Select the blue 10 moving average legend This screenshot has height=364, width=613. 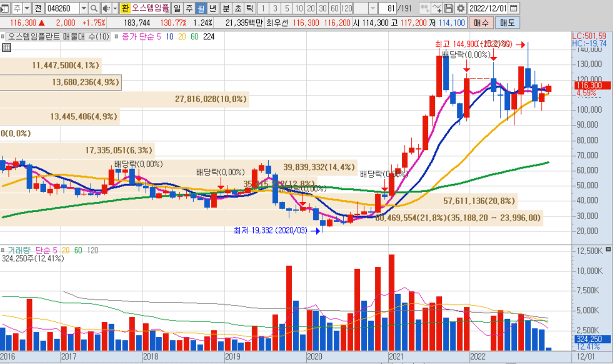[x=170, y=36]
